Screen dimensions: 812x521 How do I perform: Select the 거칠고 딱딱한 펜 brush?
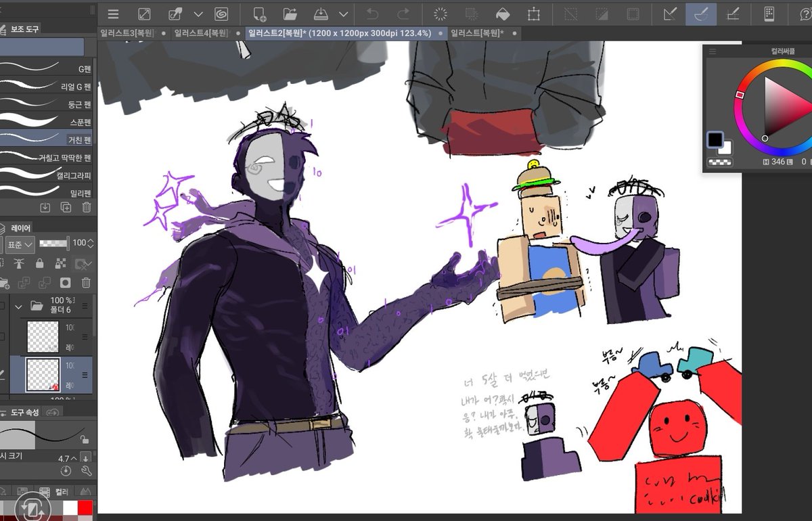pos(46,157)
